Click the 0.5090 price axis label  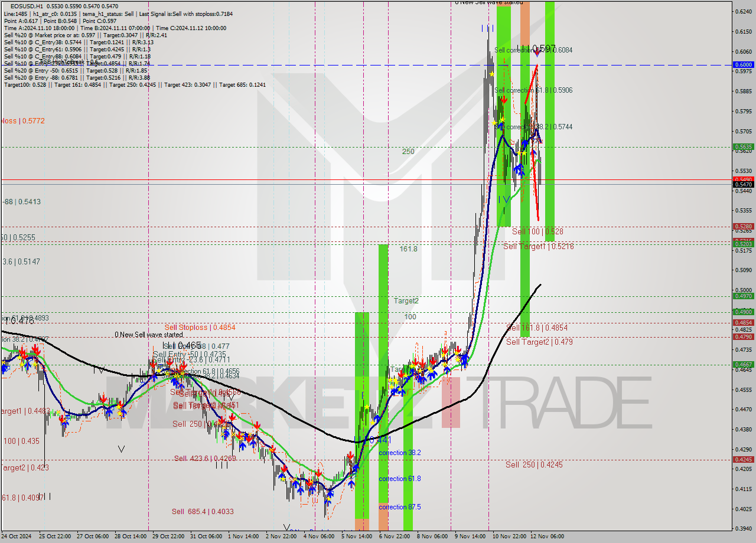[x=744, y=270]
